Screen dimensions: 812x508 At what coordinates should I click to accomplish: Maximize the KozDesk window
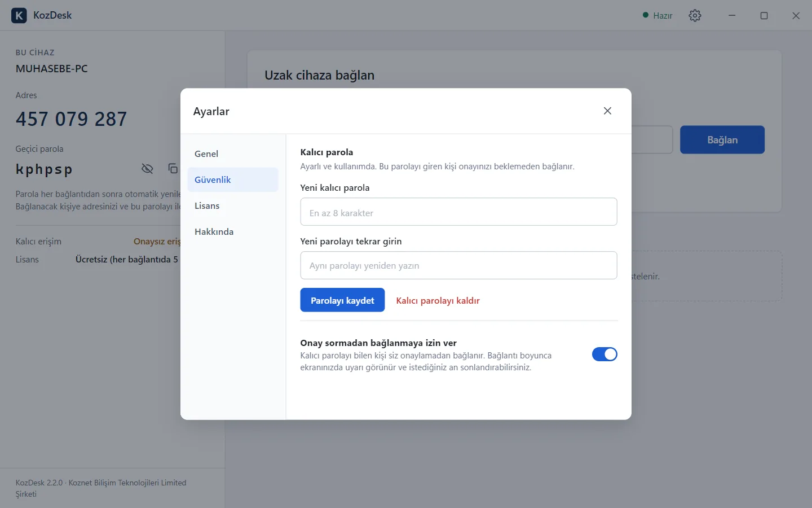pyautogui.click(x=764, y=15)
